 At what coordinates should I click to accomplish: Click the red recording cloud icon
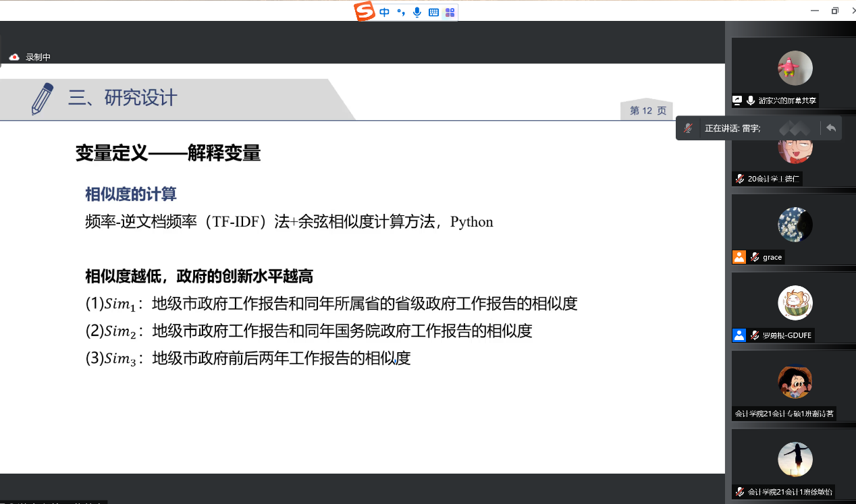(x=14, y=57)
